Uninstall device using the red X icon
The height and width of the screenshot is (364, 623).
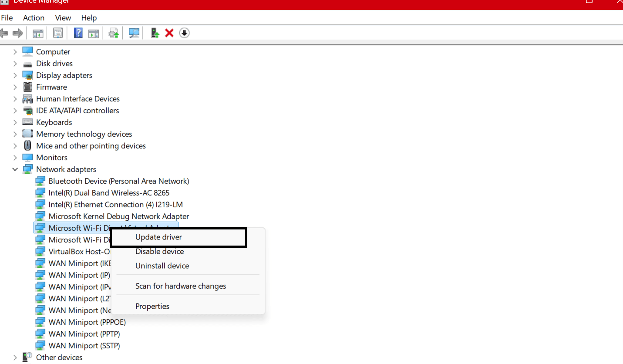169,33
